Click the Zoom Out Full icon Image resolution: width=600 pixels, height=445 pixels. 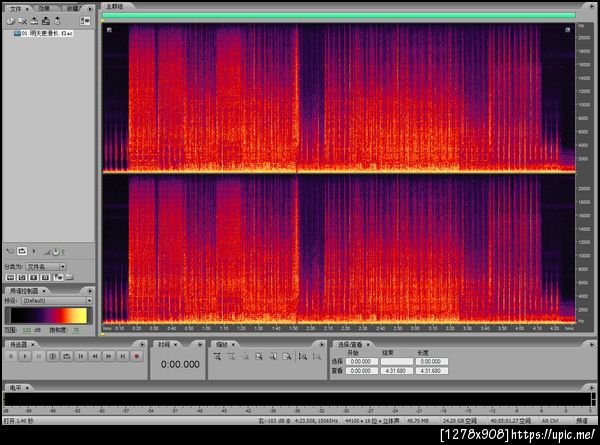245,357
